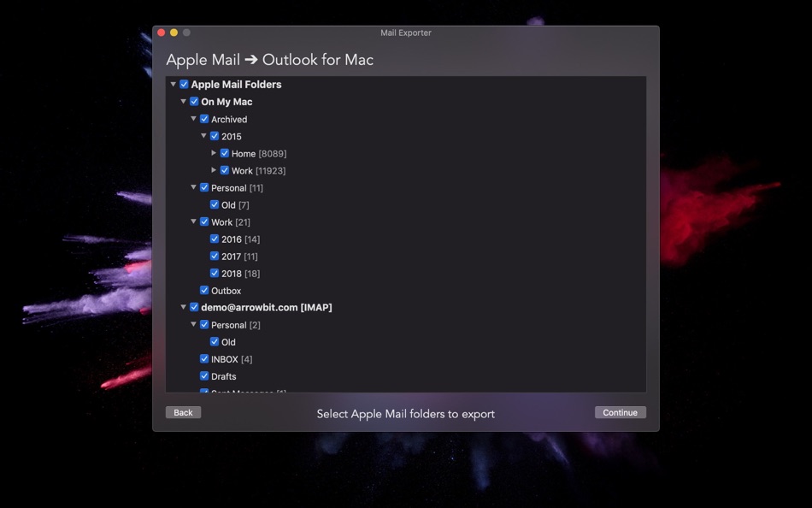Uncheck the Work [11923] checkbox

pos(225,170)
